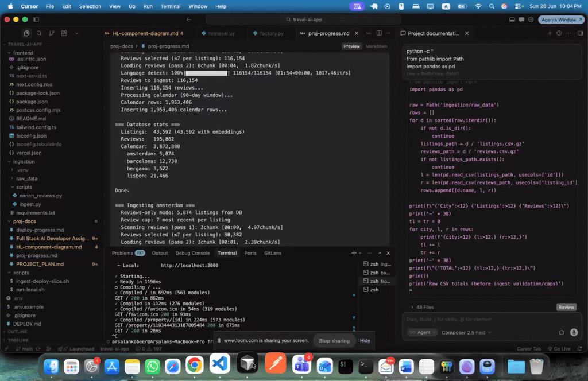Create new terminal with plus icon
The height and width of the screenshot is (381, 588).
pyautogui.click(x=353, y=253)
